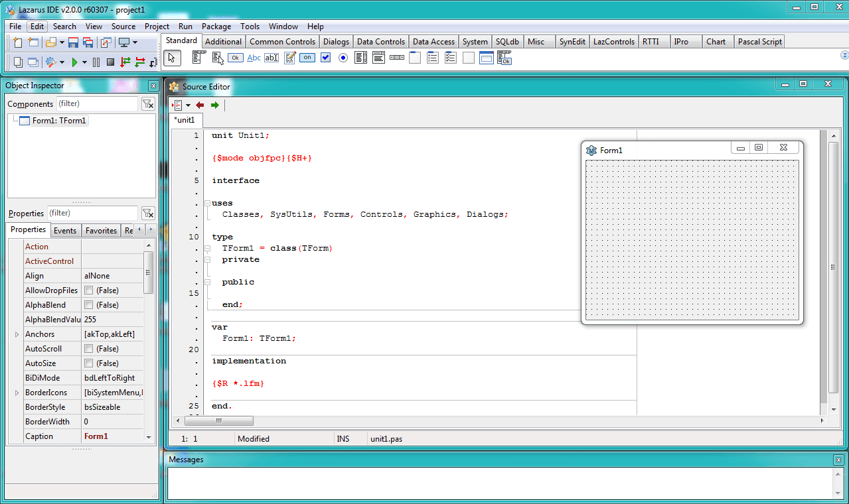Switch to the SynEdit palette tab
This screenshot has height=504, width=849.
pyautogui.click(x=572, y=41)
